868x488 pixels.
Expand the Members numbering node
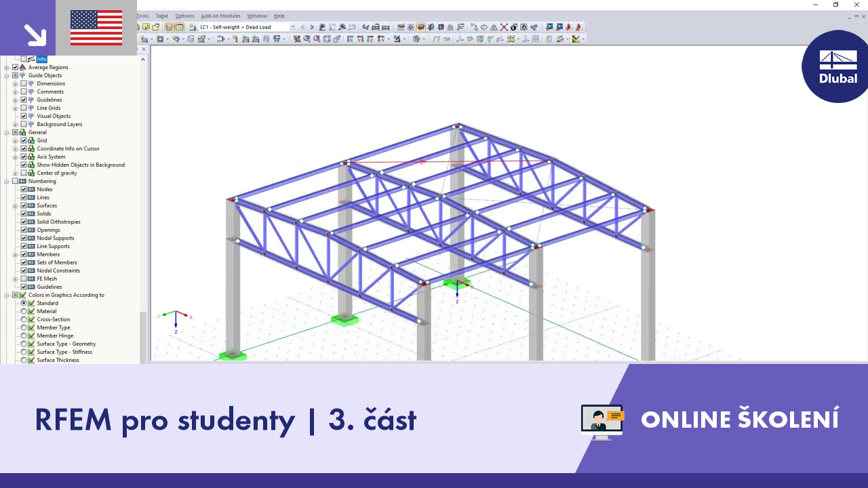(15, 254)
